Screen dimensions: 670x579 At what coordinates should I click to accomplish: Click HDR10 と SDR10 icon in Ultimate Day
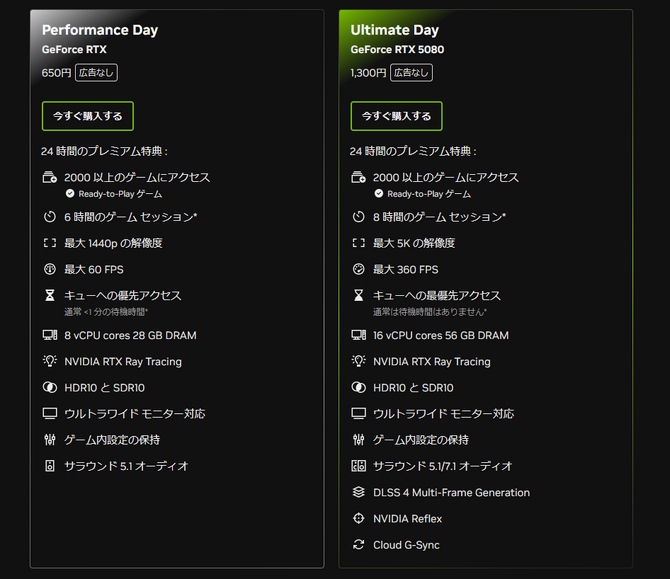(x=359, y=388)
